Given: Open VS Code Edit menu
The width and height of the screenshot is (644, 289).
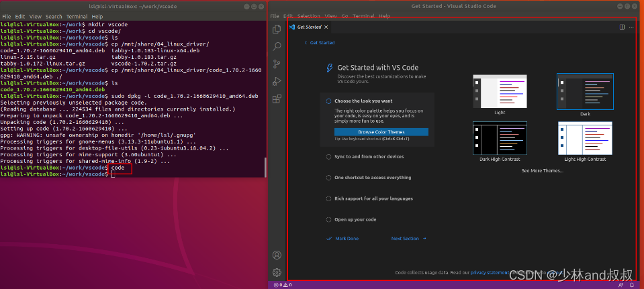Looking at the screenshot, I should [x=288, y=16].
